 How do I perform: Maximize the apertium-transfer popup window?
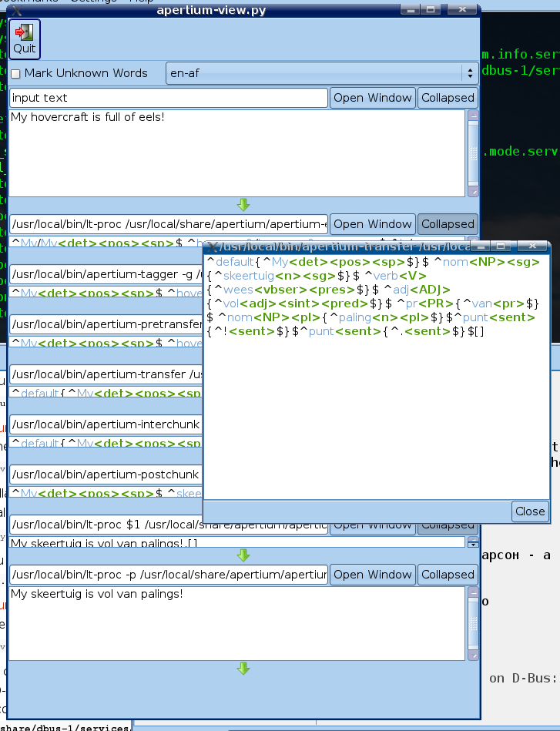501,245
